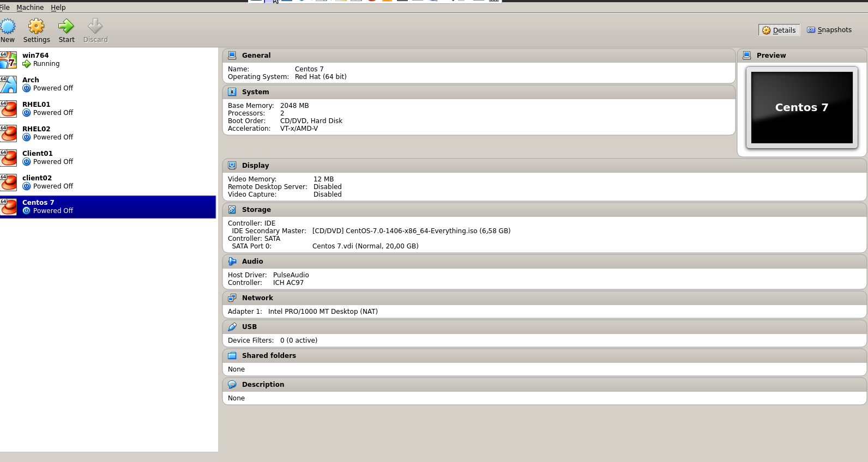This screenshot has width=868, height=462.
Task: Click the green Start arrow
Action: coord(67,26)
